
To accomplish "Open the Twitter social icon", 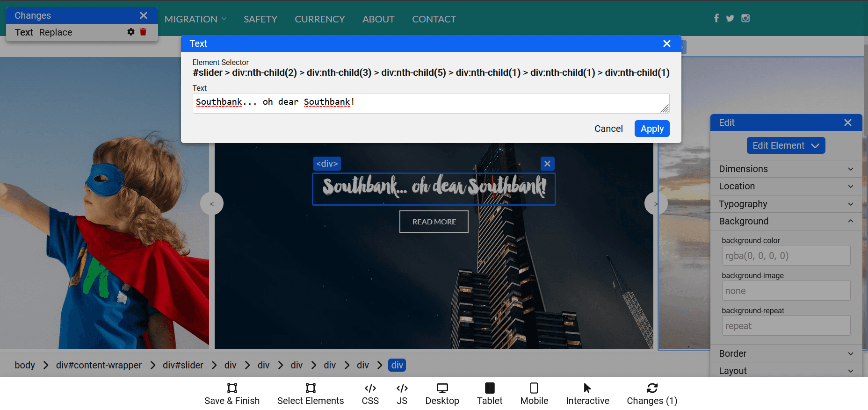I will [730, 18].
